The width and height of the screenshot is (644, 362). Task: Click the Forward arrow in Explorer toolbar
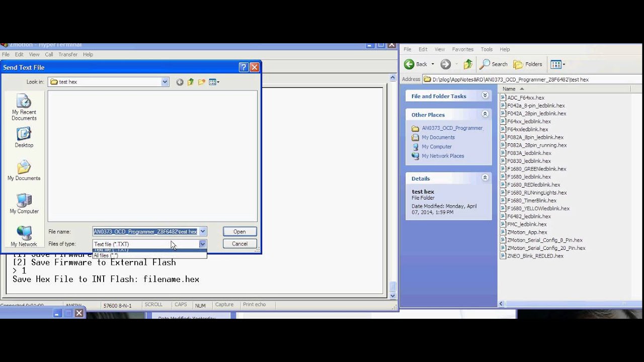pos(445,64)
